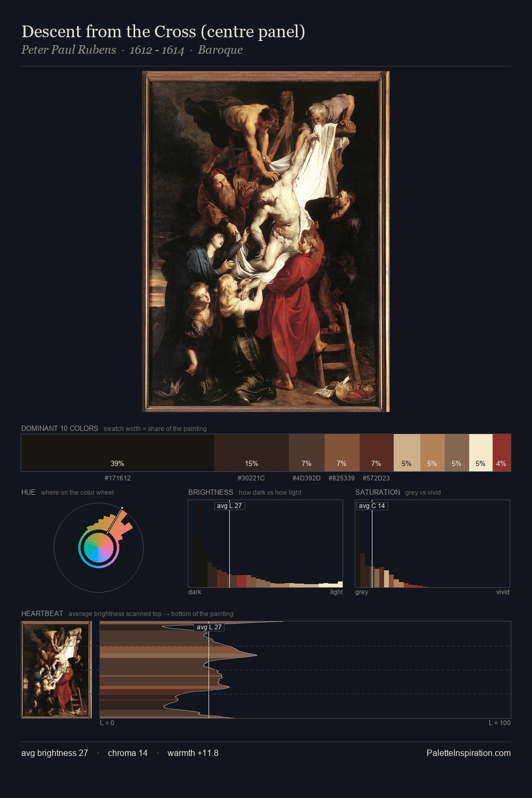Image resolution: width=532 pixels, height=798 pixels.
Task: Select the #825339 hex label
Action: point(342,478)
